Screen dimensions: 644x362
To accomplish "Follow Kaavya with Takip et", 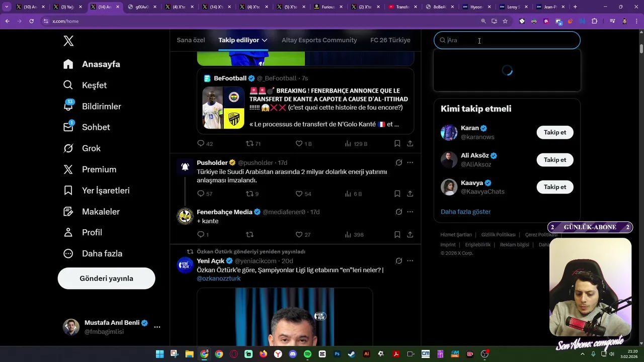I will pyautogui.click(x=555, y=187).
